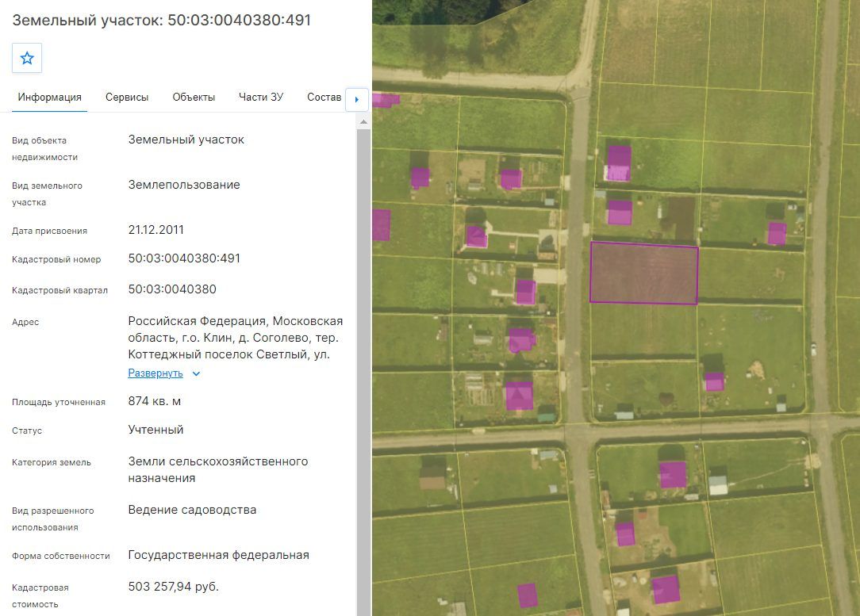This screenshot has height=616, width=860.
Task: Click the tabs scroll-right arrow
Action: tap(356, 99)
